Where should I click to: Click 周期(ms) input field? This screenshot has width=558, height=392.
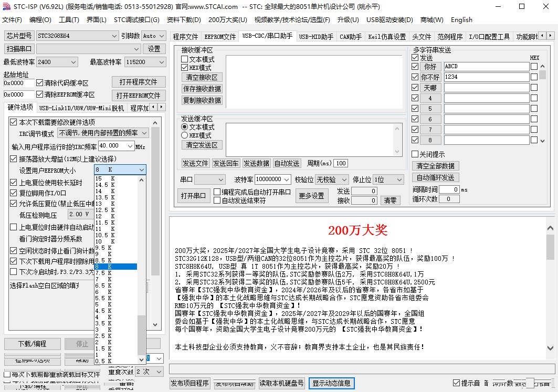pos(341,163)
